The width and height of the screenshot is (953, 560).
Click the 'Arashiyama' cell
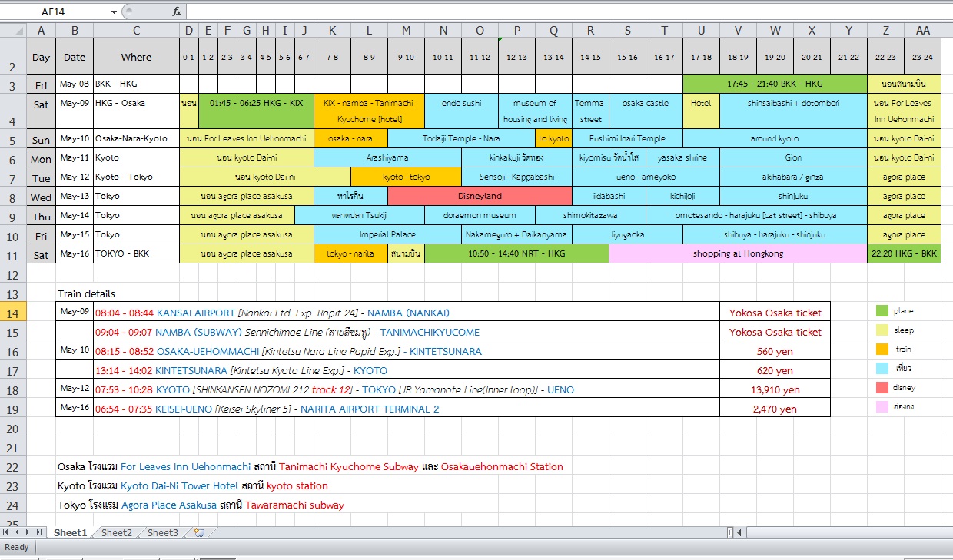tap(387, 157)
